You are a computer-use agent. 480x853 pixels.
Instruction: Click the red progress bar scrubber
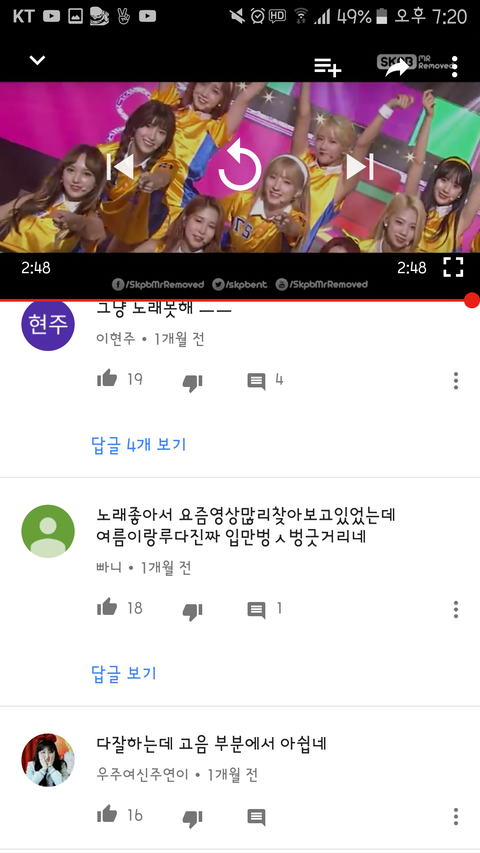click(472, 300)
